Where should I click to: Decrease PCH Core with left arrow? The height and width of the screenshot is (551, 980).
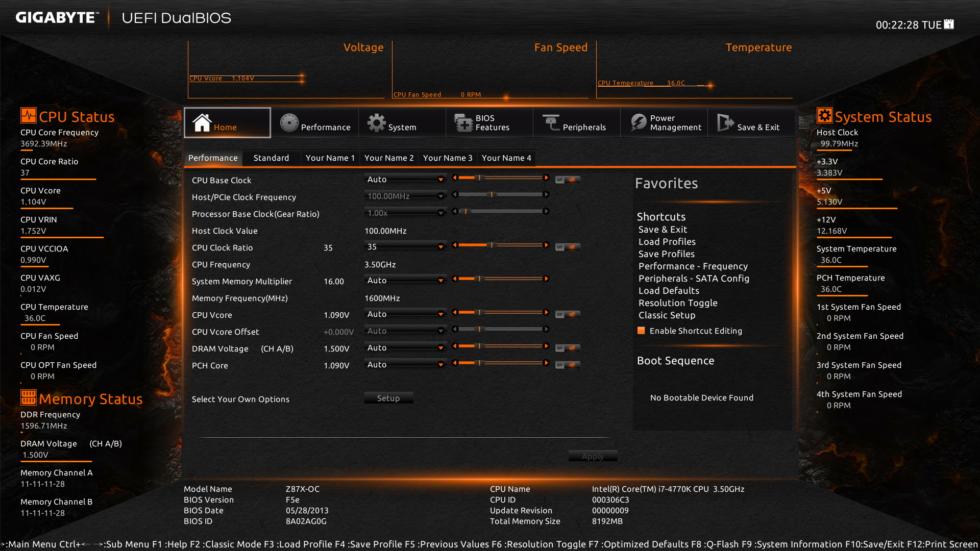454,363
